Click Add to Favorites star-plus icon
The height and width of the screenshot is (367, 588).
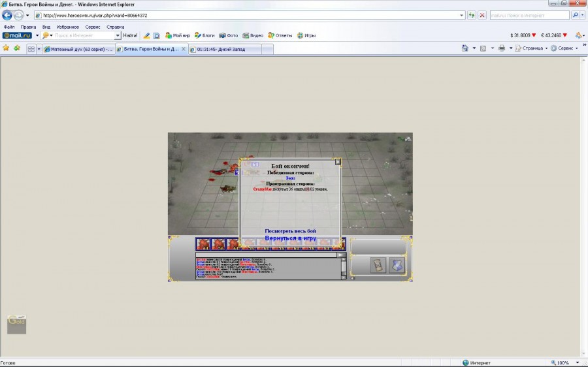(x=17, y=48)
